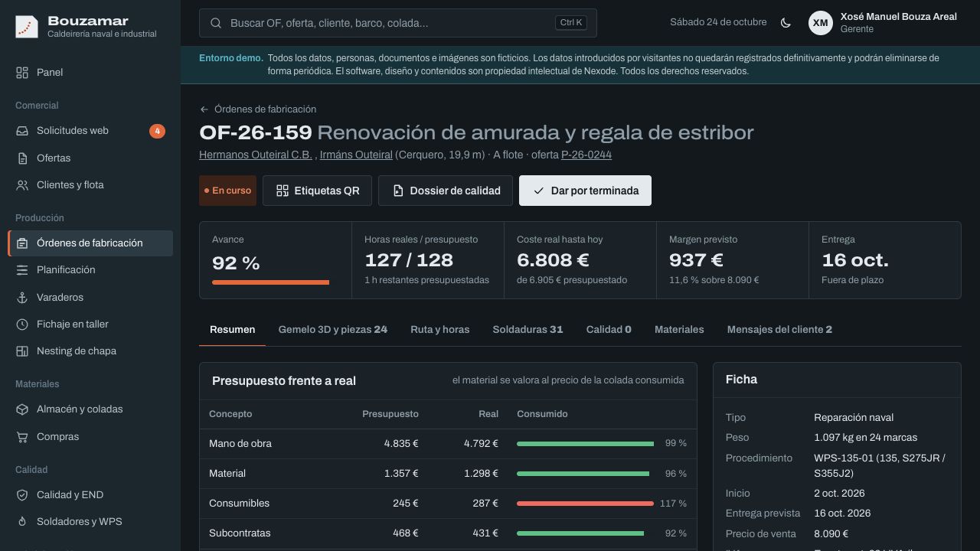
Task: Click the Ctrl K shortcut hint
Action: pyautogui.click(x=571, y=23)
